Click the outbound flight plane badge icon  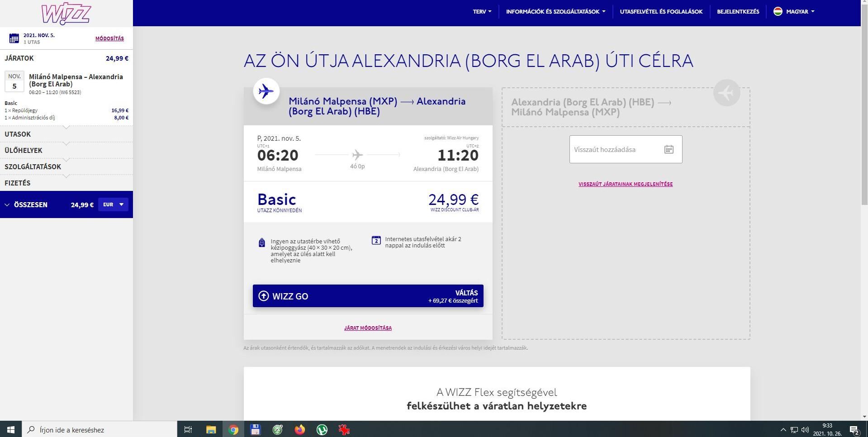[266, 91]
